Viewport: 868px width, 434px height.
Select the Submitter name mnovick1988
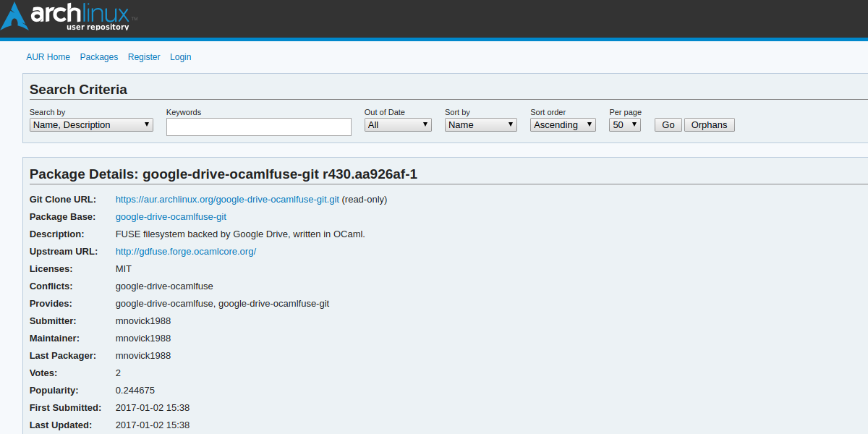tap(143, 321)
